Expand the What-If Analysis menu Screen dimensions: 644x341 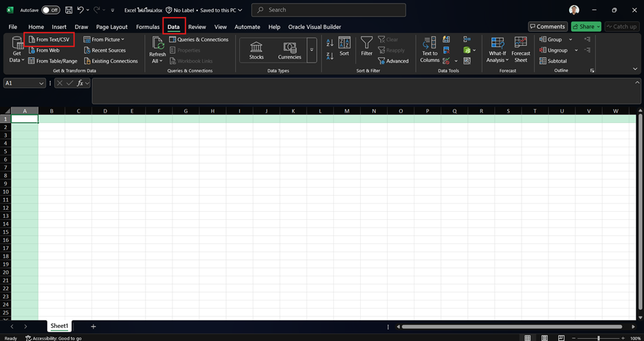[498, 60]
